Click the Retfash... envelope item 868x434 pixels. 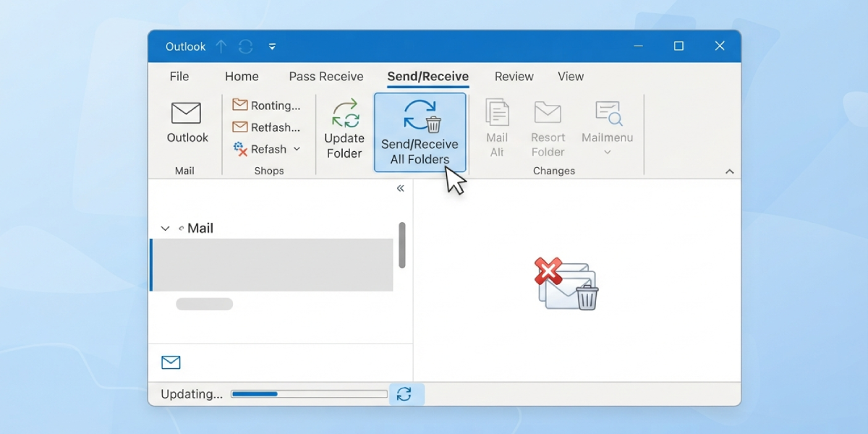click(x=266, y=127)
